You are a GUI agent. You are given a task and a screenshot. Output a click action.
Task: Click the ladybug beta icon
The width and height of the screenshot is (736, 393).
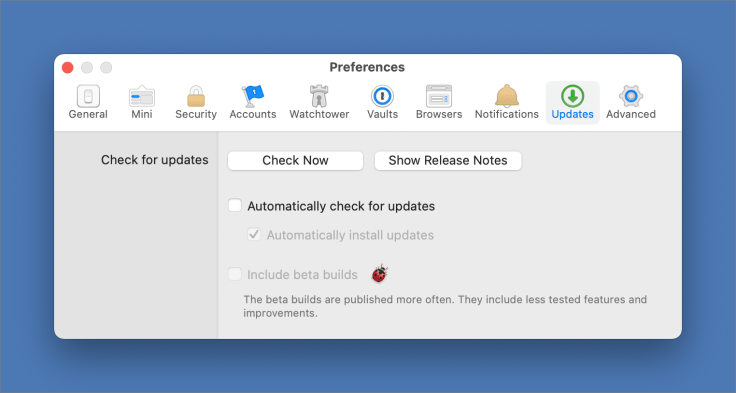point(380,273)
